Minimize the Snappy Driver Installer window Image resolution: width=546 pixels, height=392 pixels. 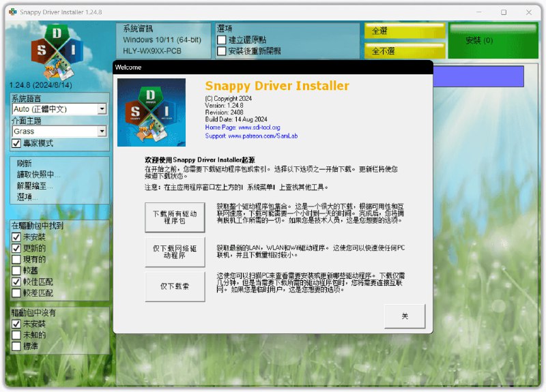476,12
